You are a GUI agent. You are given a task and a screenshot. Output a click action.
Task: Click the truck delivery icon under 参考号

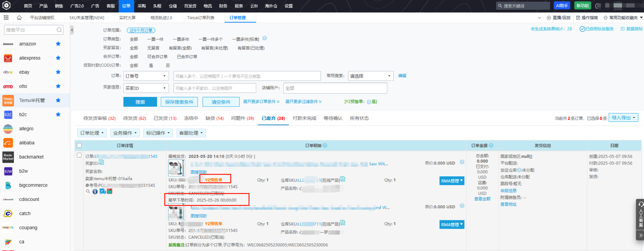pos(102,192)
